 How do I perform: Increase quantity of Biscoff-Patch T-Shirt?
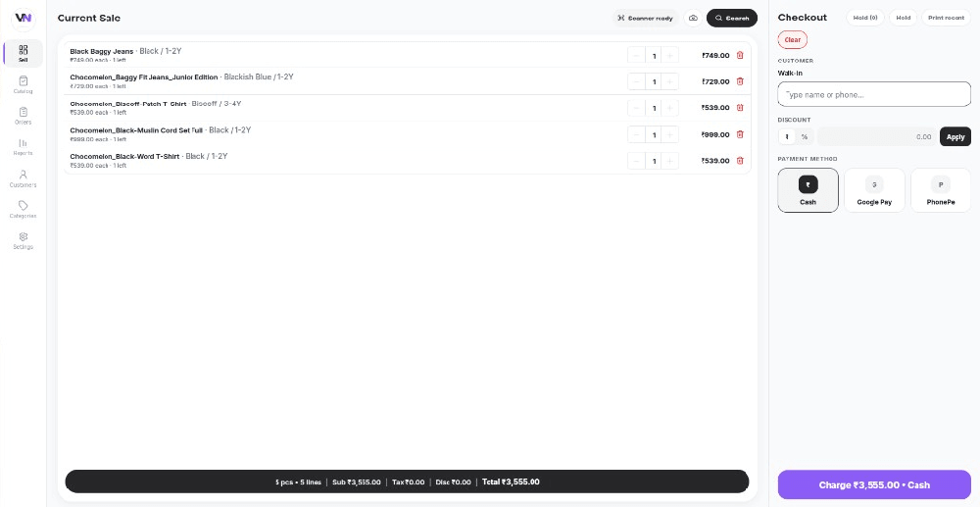point(670,108)
